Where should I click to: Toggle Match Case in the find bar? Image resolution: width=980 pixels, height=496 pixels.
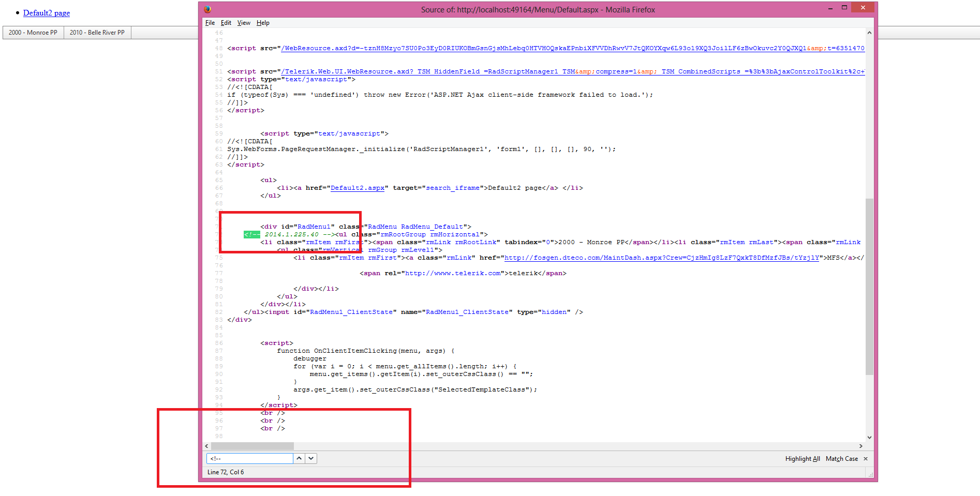tap(842, 459)
